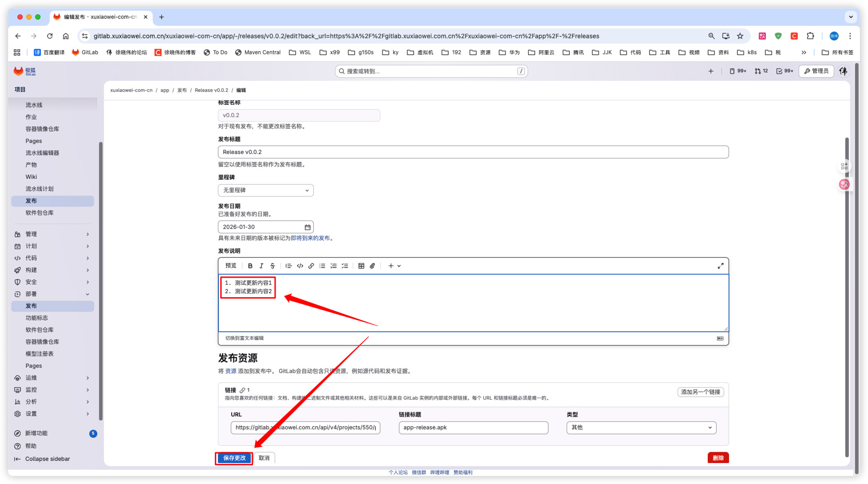Viewport: 868px width, 484px height.
Task: Apply italic formatting in editor toolbar
Action: click(x=261, y=266)
